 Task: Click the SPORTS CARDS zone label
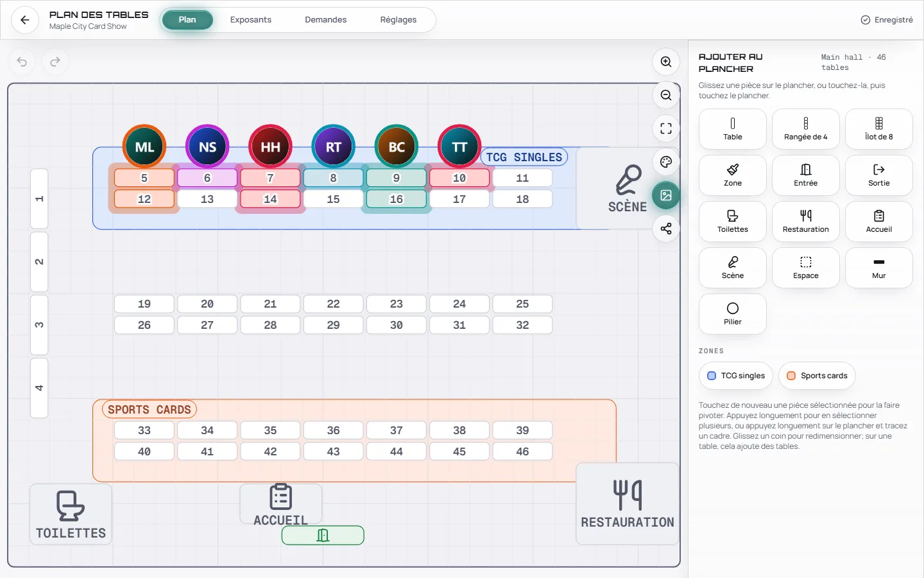click(150, 410)
